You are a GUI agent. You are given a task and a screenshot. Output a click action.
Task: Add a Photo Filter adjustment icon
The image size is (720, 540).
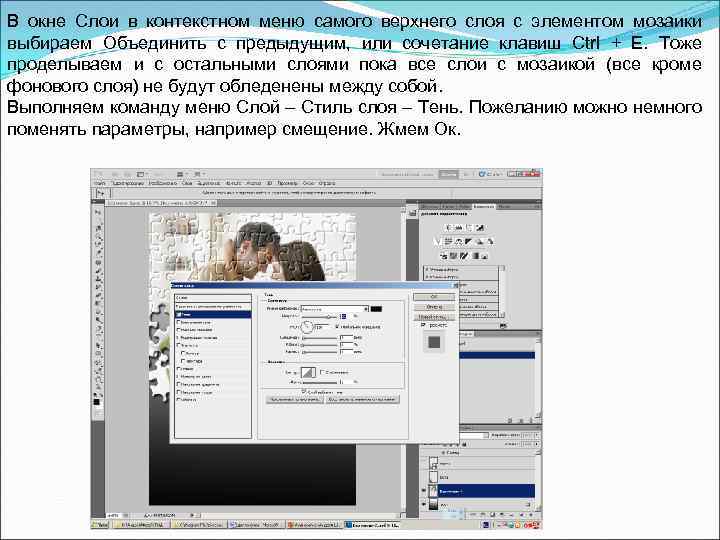[x=479, y=242]
